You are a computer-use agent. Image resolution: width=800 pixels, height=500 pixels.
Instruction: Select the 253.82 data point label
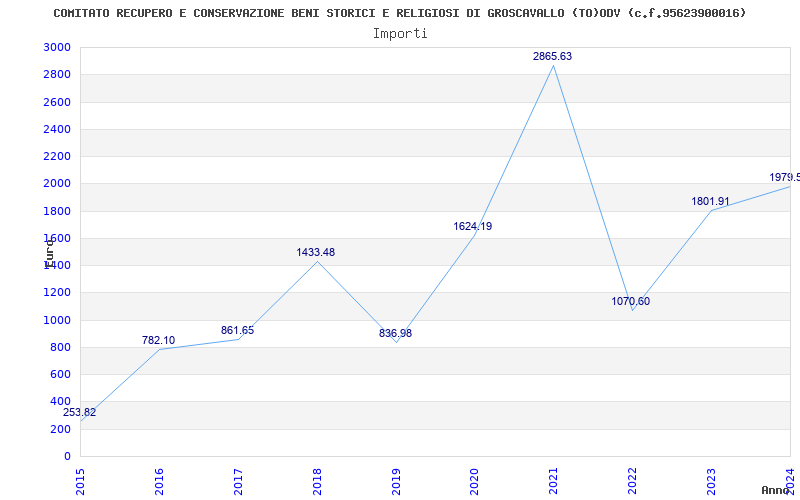tap(80, 413)
